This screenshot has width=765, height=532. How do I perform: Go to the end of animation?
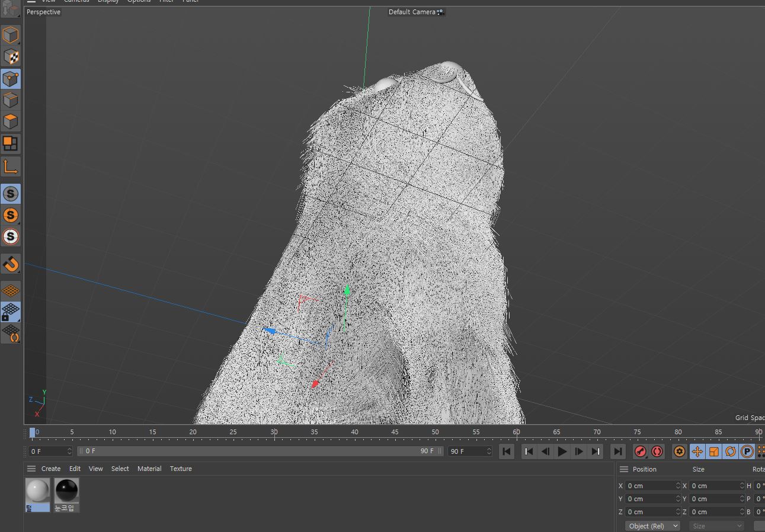tap(618, 451)
